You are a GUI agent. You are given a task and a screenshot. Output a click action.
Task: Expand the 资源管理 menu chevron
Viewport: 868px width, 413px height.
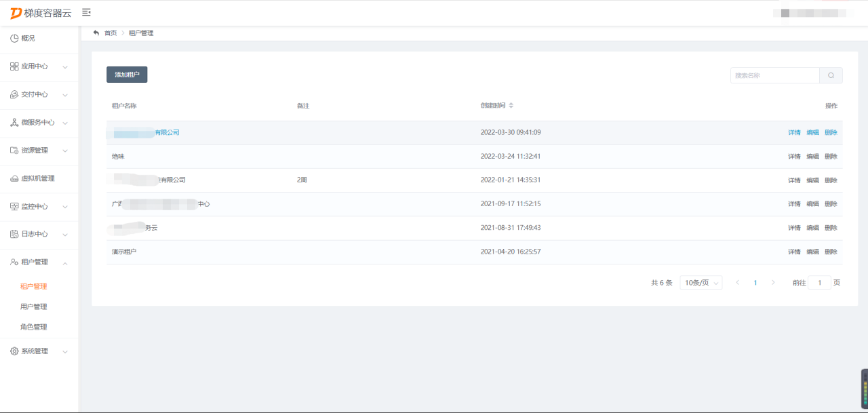(x=65, y=151)
